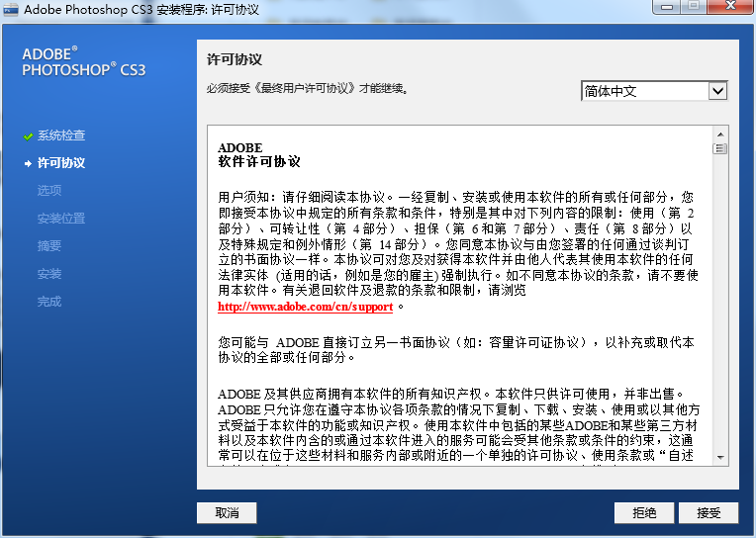Screen dimensions: 756x538
Task: Click the 拒绝 (Decline) button
Action: [x=644, y=513]
